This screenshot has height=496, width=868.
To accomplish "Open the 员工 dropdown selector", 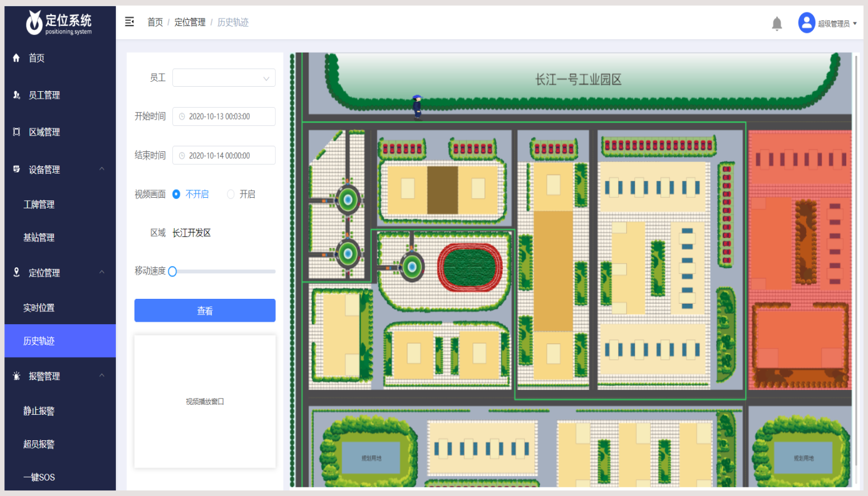I will pyautogui.click(x=224, y=78).
